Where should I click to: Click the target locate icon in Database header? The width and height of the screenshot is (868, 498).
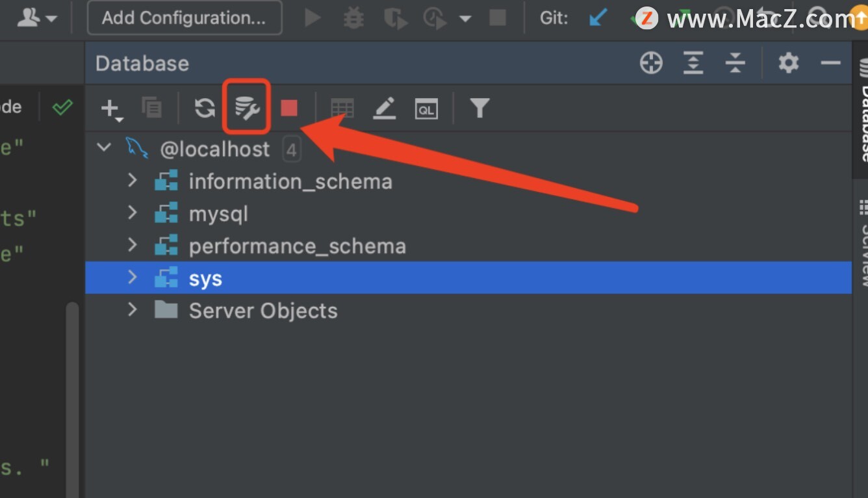tap(651, 63)
